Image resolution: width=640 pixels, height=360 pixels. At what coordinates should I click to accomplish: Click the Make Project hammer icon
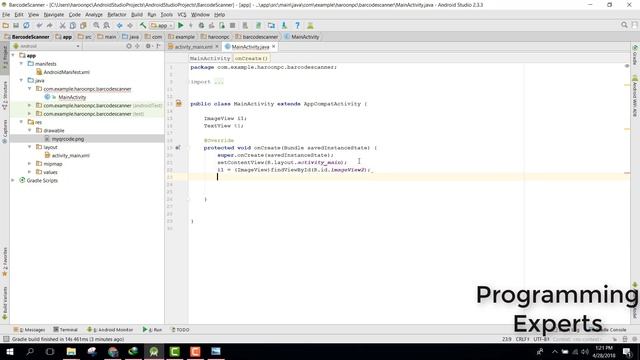(143, 25)
